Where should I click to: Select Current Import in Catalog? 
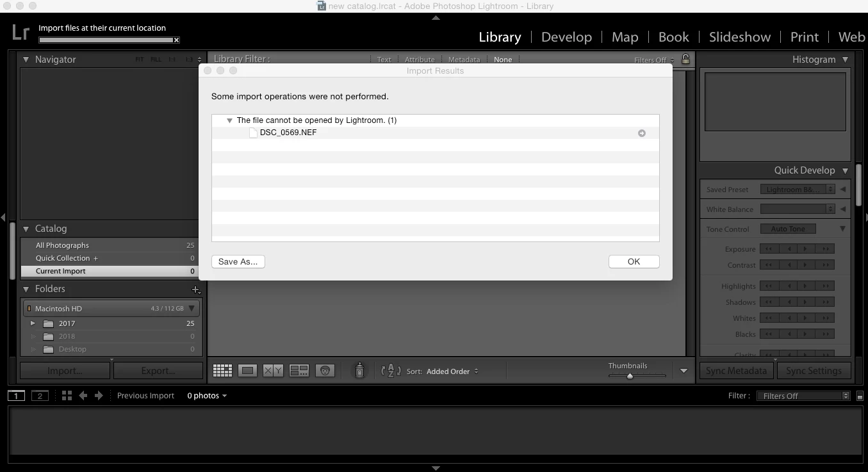[x=111, y=271]
